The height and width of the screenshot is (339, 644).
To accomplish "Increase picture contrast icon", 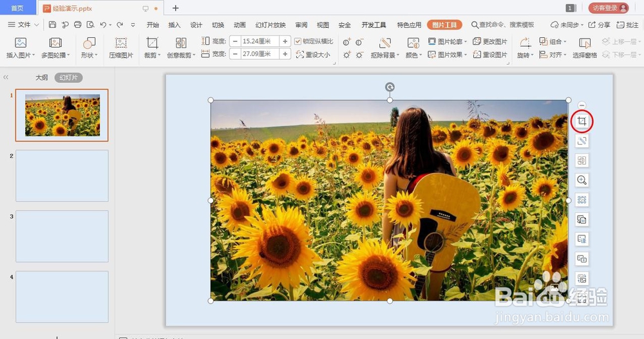I will click(x=347, y=42).
